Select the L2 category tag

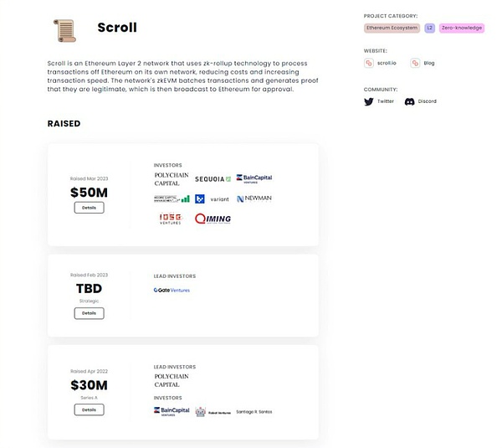coord(429,28)
